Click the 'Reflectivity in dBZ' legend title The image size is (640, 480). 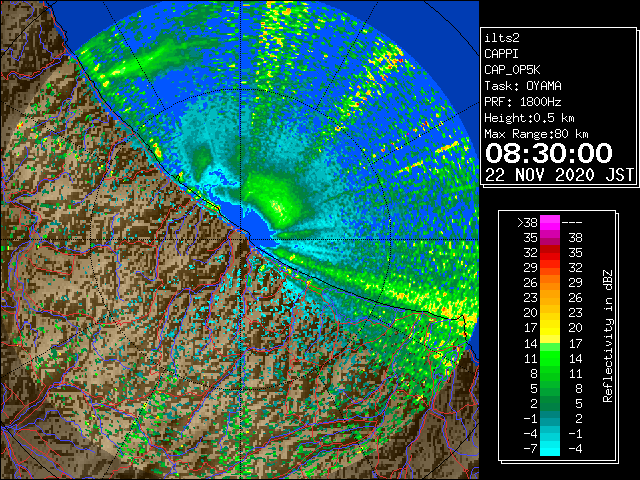click(608, 336)
